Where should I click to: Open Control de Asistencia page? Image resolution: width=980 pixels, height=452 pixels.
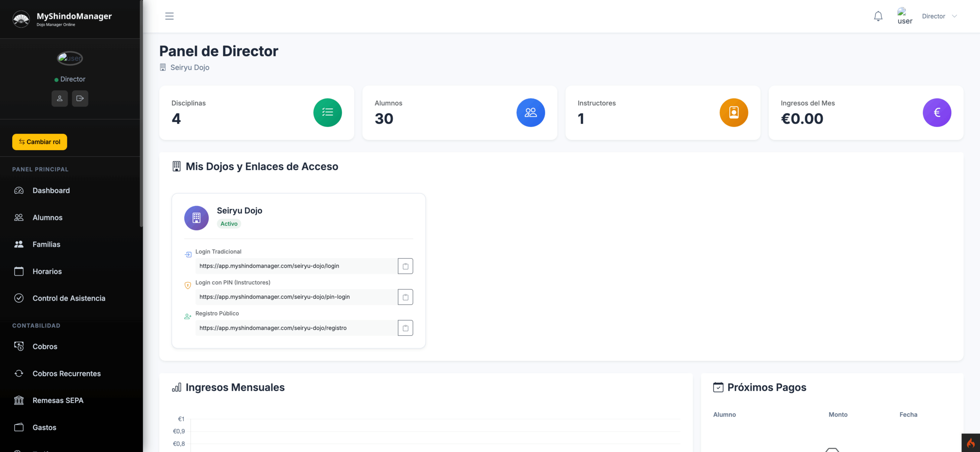pos(69,298)
